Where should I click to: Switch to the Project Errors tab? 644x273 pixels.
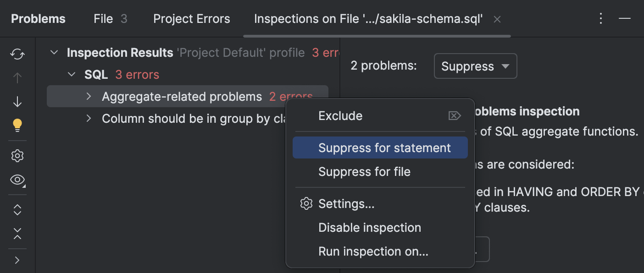pyautogui.click(x=191, y=19)
